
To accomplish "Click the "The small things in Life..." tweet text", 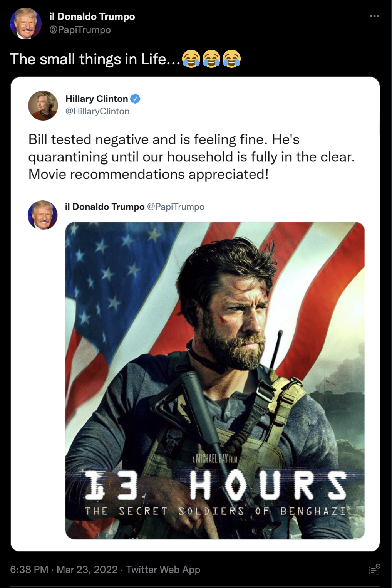I will [95, 59].
